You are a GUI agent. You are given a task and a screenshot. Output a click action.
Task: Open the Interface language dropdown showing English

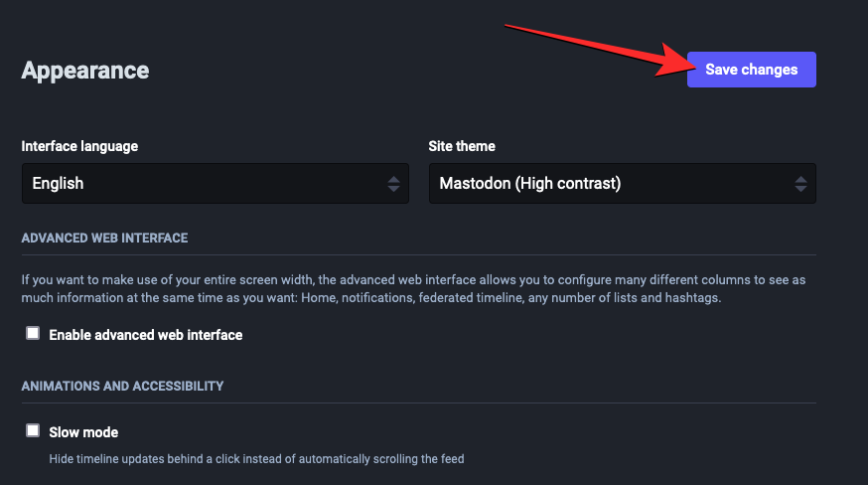[x=215, y=184]
